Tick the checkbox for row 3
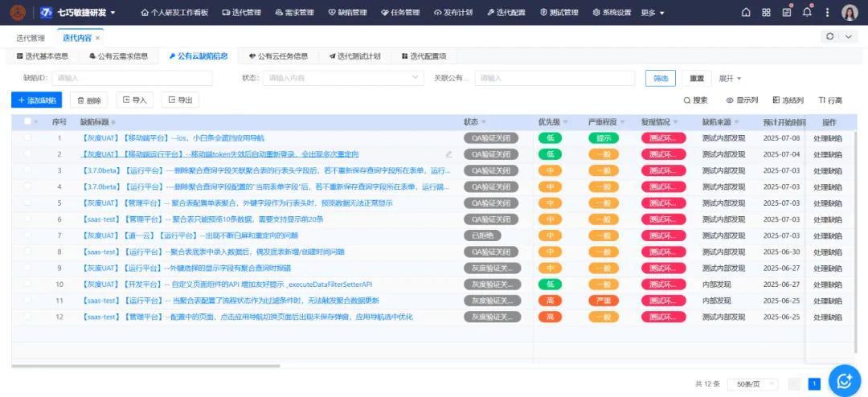The width and height of the screenshot is (868, 397). click(x=27, y=170)
